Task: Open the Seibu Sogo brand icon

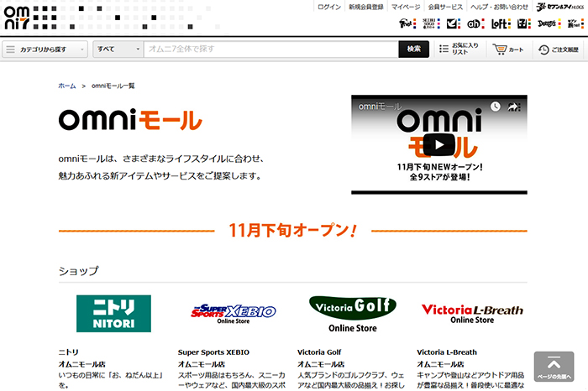Action: (x=431, y=23)
